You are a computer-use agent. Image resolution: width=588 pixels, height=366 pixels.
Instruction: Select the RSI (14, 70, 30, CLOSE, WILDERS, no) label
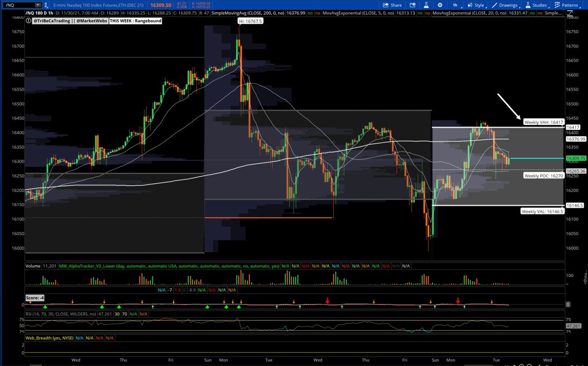[x=60, y=314]
